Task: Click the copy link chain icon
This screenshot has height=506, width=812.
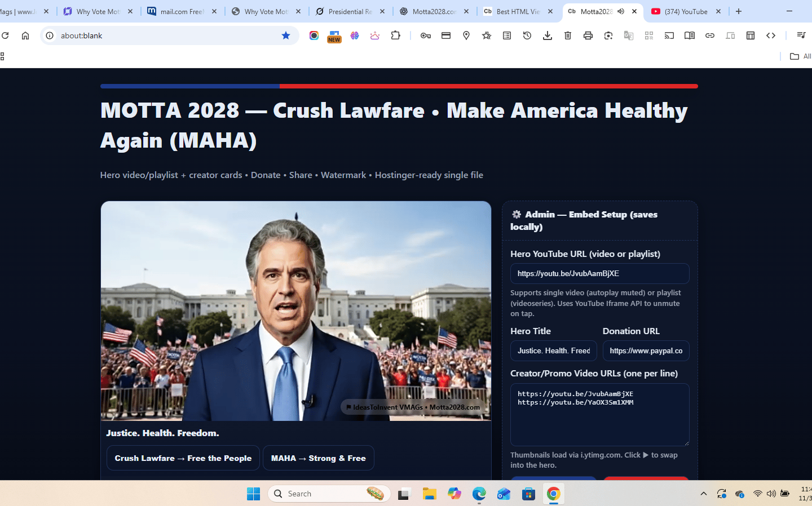Action: [x=710, y=35]
